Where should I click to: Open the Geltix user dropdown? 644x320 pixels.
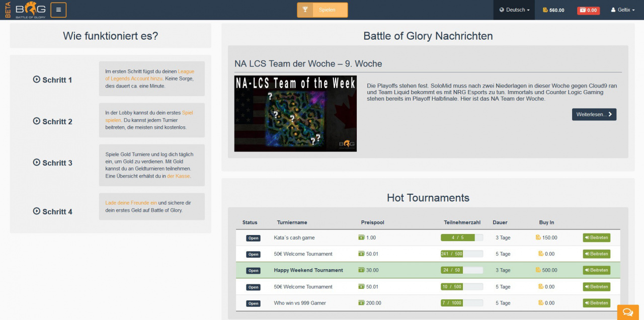(623, 10)
